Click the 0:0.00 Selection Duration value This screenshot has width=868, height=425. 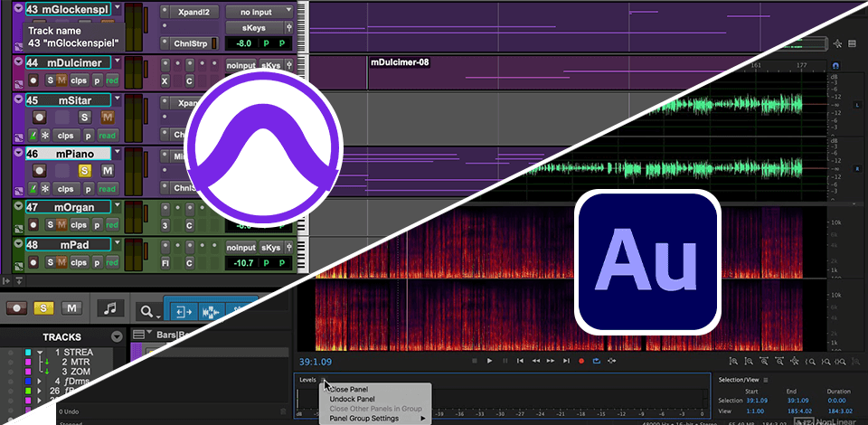[837, 400]
